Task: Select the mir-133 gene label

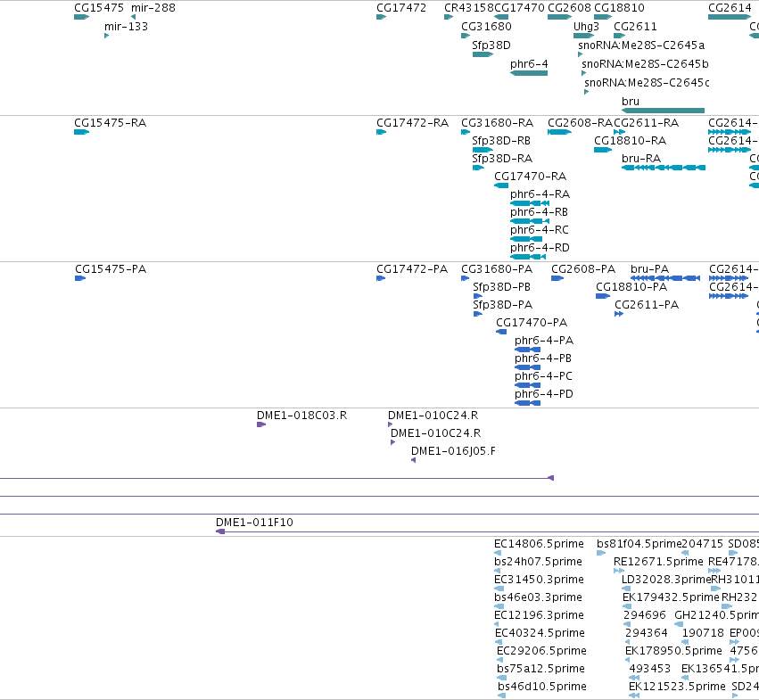Action: tap(126, 27)
